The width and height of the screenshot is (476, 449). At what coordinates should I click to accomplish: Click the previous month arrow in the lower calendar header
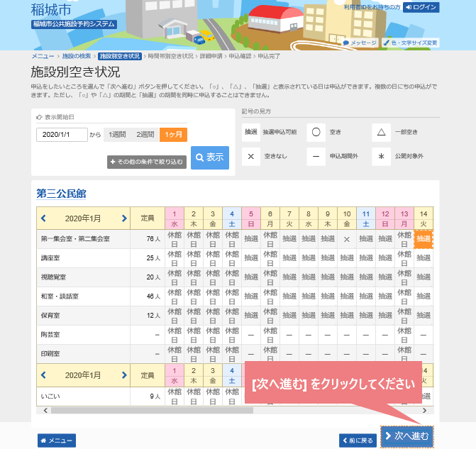point(43,375)
